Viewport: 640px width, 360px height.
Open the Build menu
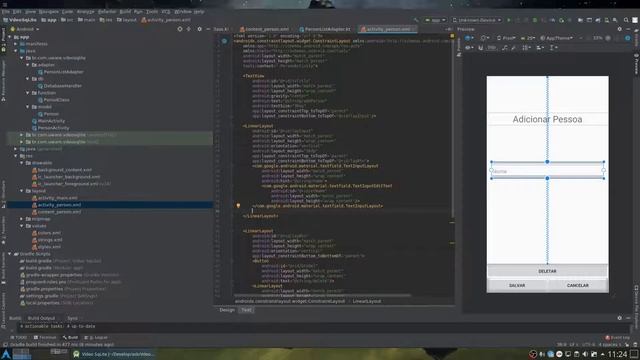[x=125, y=12]
